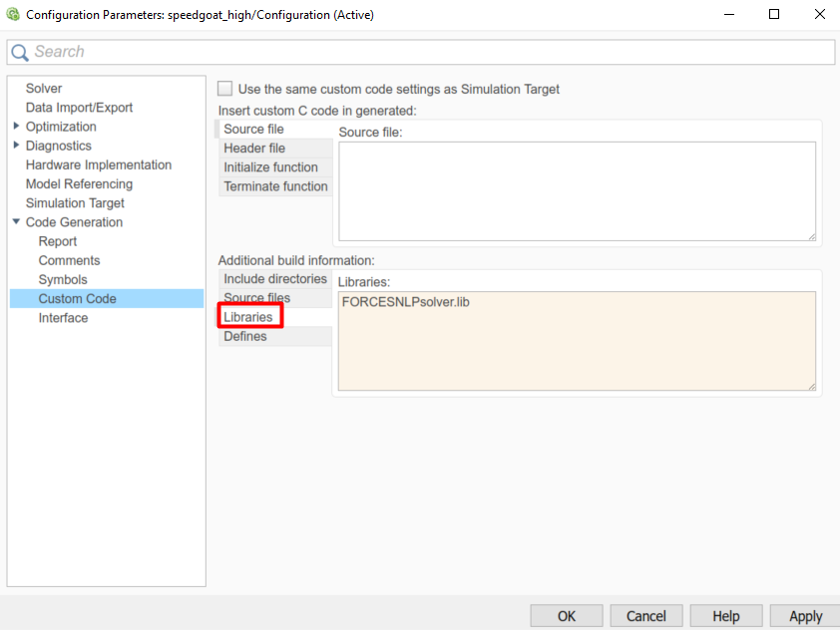Open Help for configuration parameters
The image size is (840, 630).
pyautogui.click(x=726, y=616)
